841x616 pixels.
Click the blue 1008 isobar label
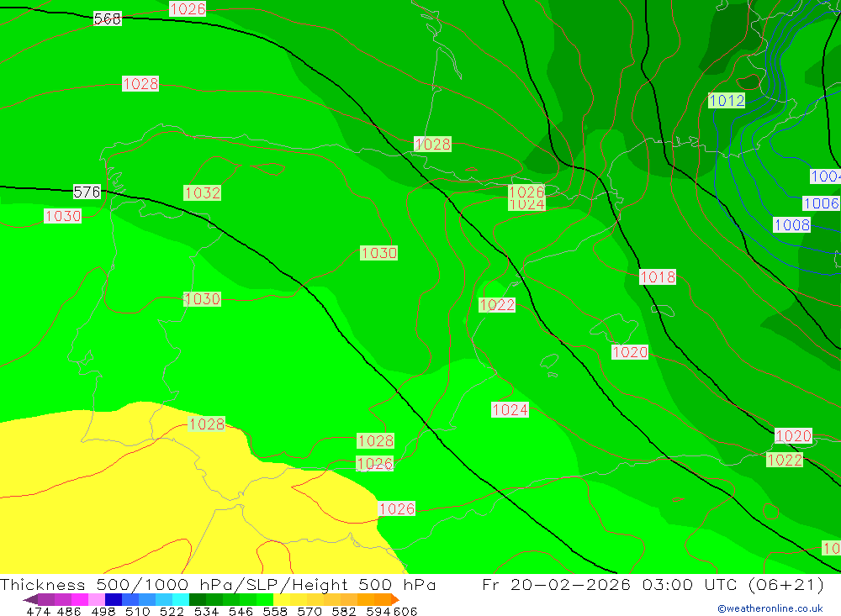pos(791,224)
